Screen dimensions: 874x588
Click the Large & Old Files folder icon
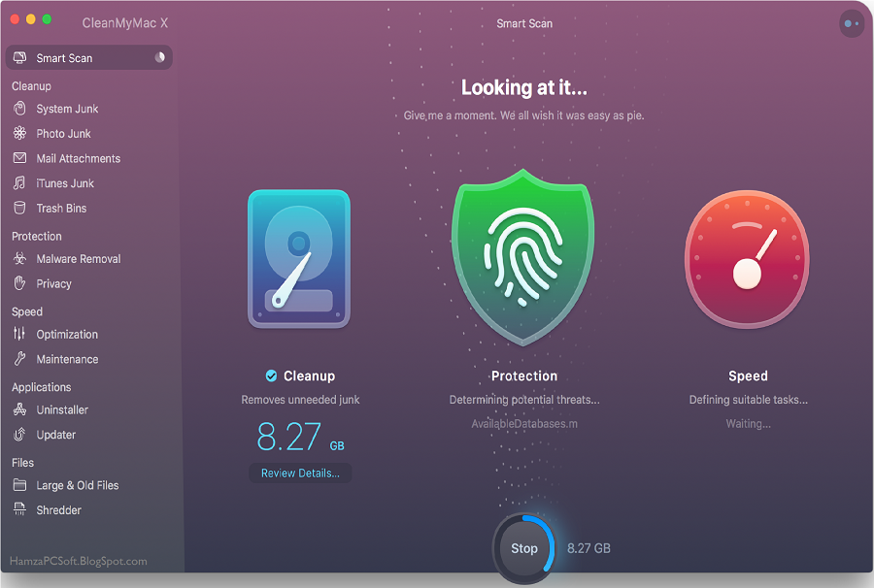(x=19, y=484)
